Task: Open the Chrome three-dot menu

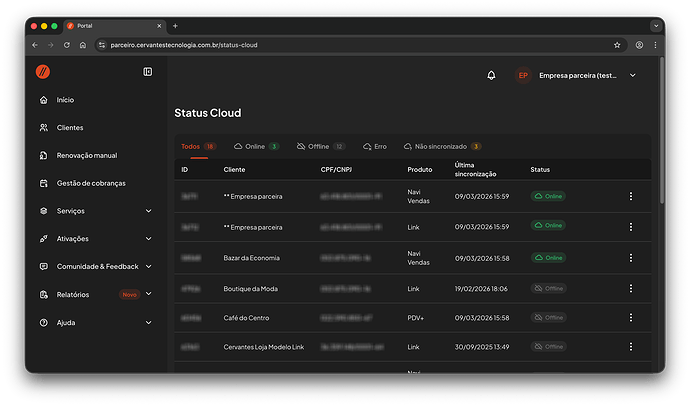Action: (x=655, y=45)
